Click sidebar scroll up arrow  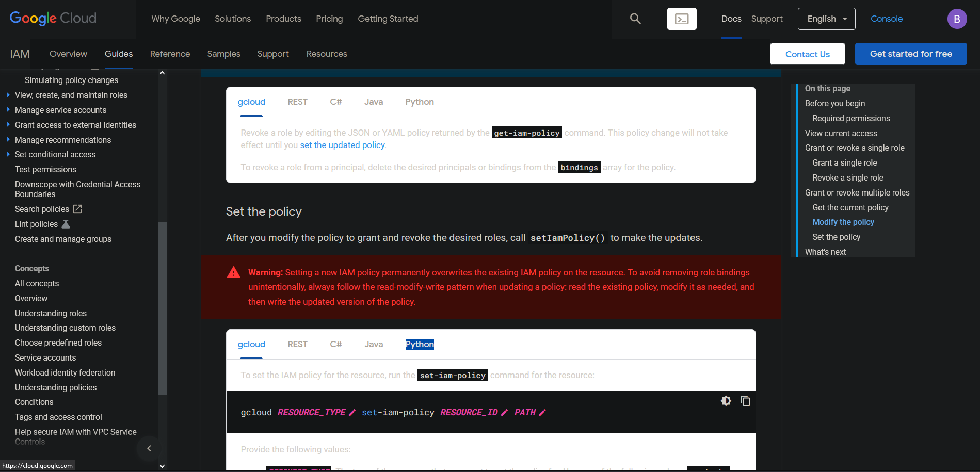tap(162, 73)
